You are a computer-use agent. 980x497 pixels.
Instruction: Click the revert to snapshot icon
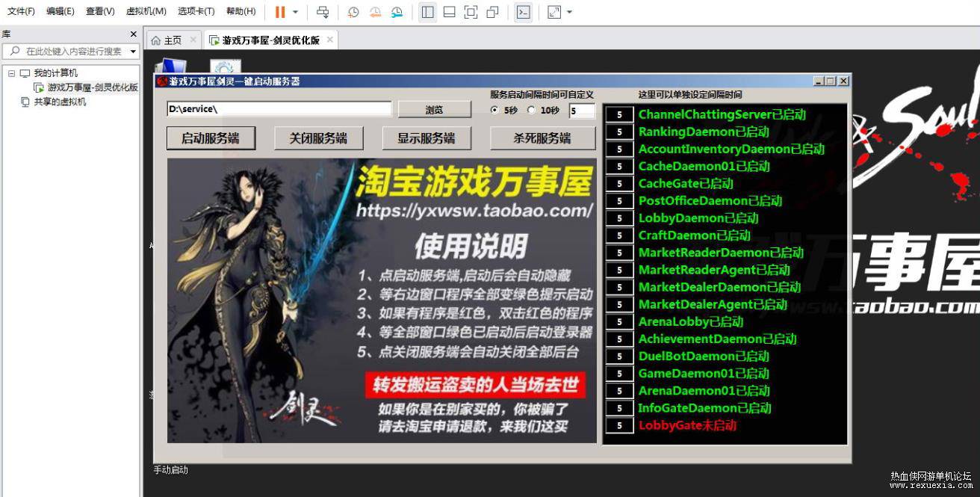click(375, 12)
